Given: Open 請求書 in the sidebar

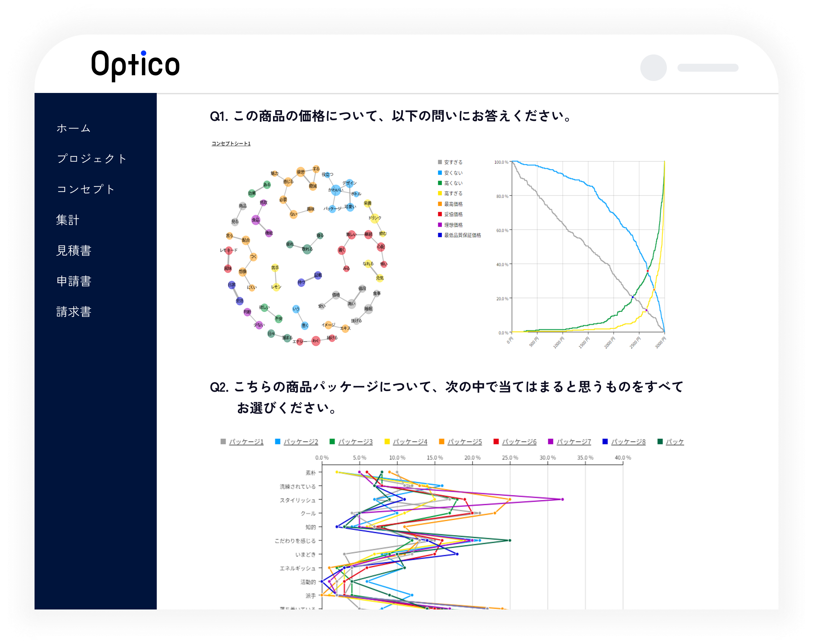Looking at the screenshot, I should click(x=74, y=312).
